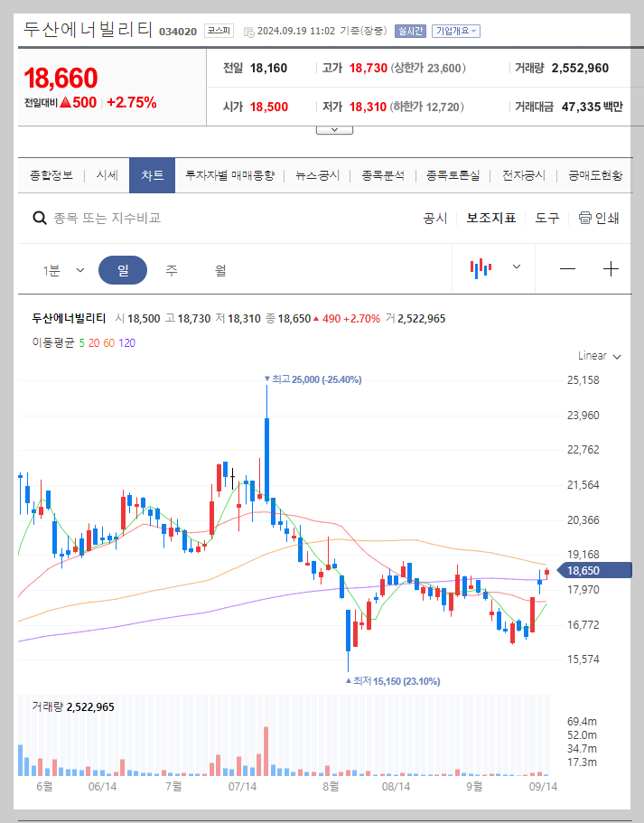Open the Linear scale dropdown
The height and width of the screenshot is (823, 644).
(596, 356)
